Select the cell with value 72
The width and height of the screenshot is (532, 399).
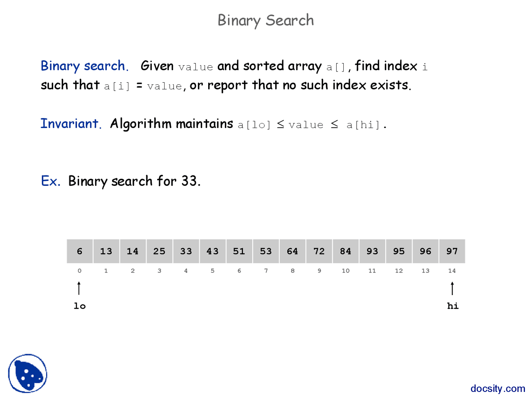[x=319, y=251]
